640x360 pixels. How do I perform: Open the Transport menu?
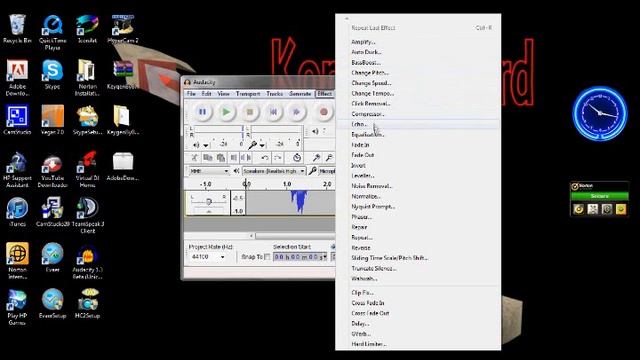pyautogui.click(x=248, y=94)
